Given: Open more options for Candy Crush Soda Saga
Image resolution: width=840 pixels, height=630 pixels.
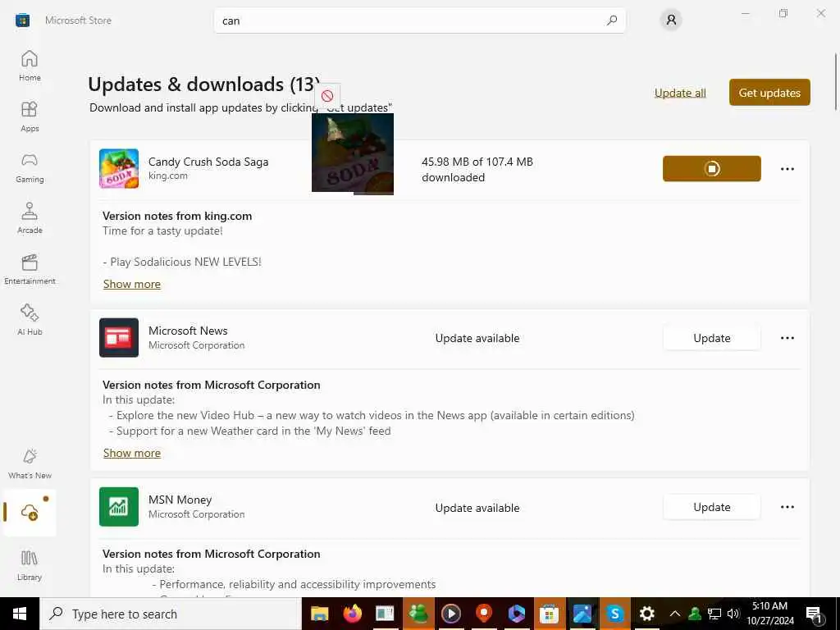Looking at the screenshot, I should click(787, 169).
